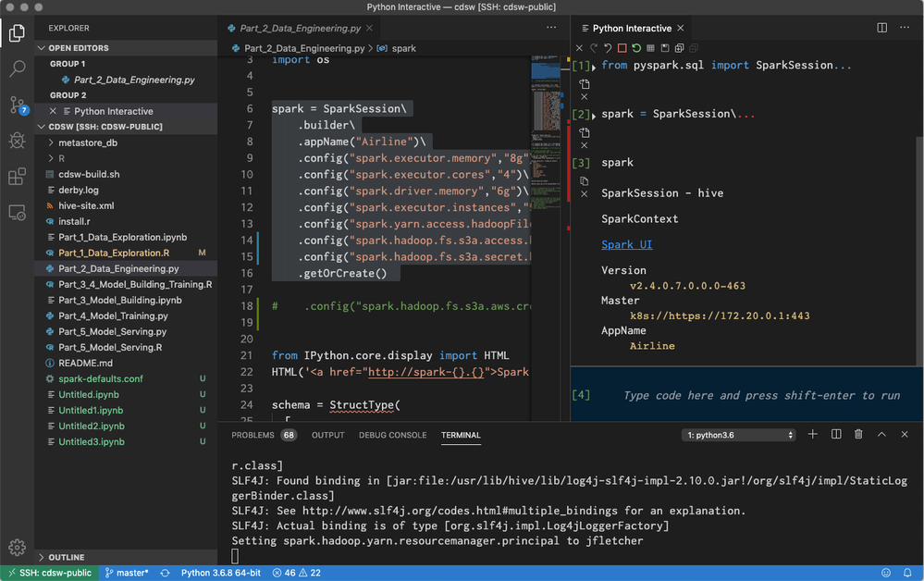Interrupt the IPython kernel with red square

[x=622, y=48]
